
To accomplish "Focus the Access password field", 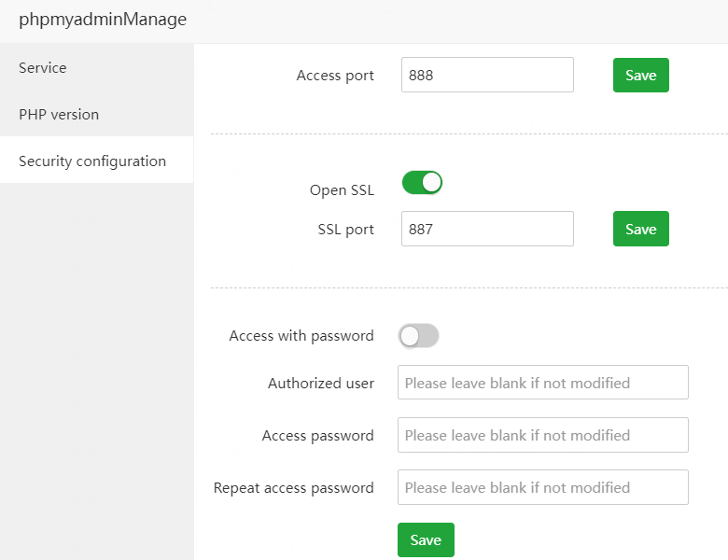I will tap(542, 435).
